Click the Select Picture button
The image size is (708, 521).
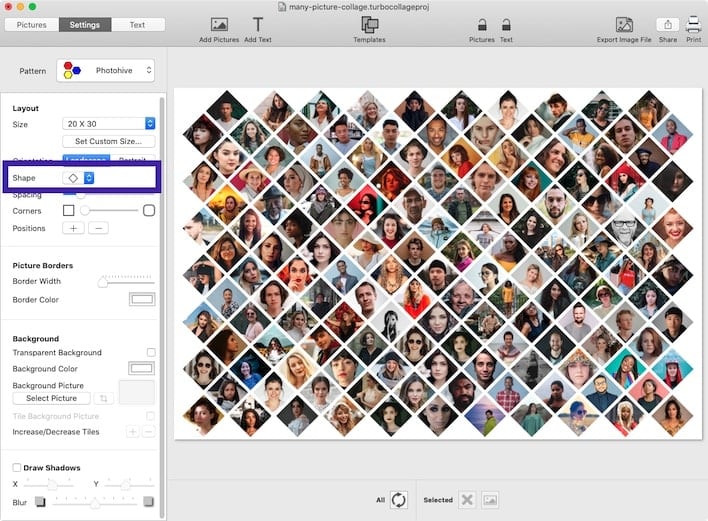(51, 399)
